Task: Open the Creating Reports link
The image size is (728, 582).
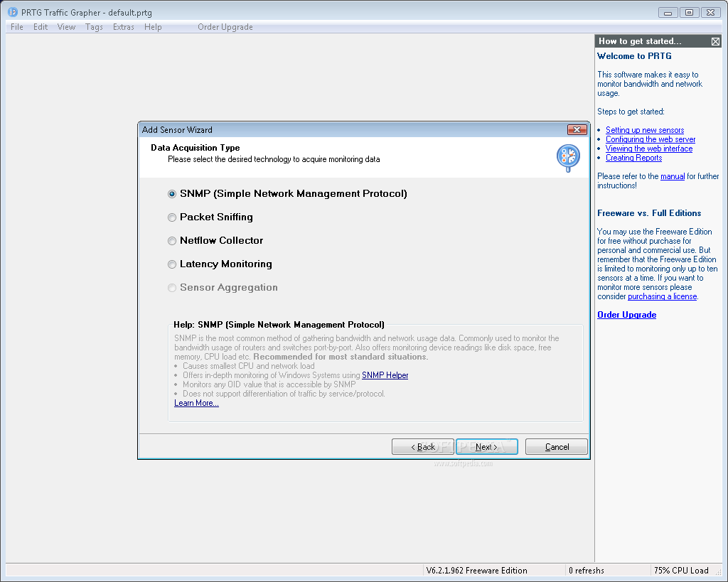Action: pyautogui.click(x=633, y=158)
